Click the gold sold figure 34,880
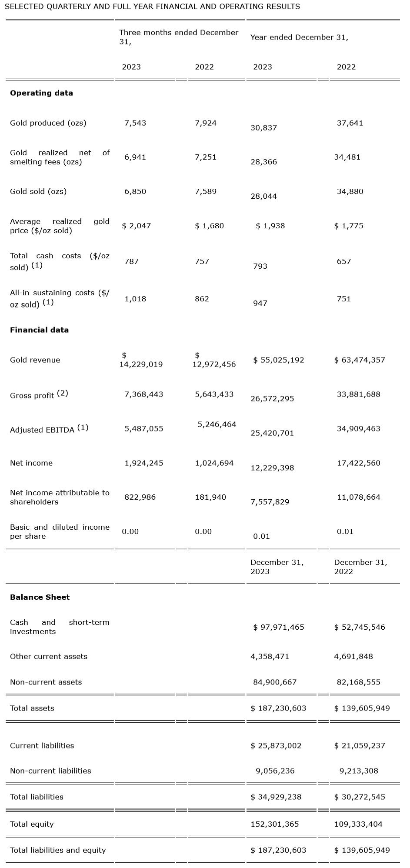The height and width of the screenshot is (868, 410). tap(350, 191)
